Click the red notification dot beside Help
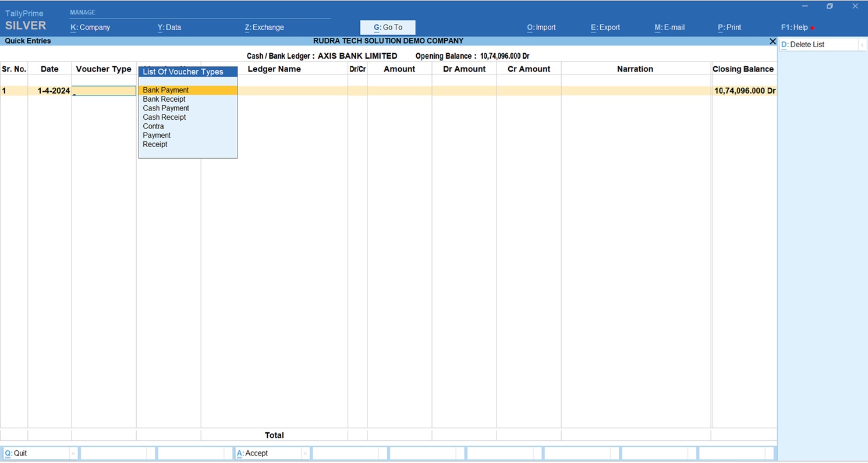 (813, 28)
